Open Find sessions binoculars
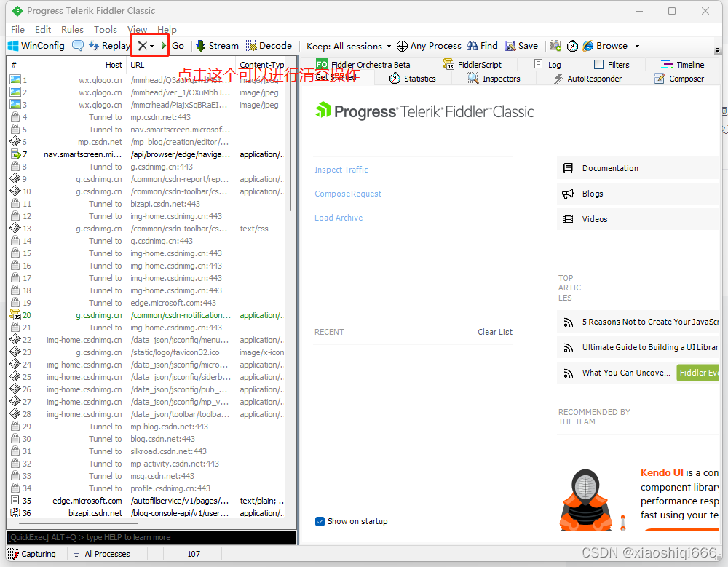Viewport: 728px width, 567px height. click(x=482, y=46)
